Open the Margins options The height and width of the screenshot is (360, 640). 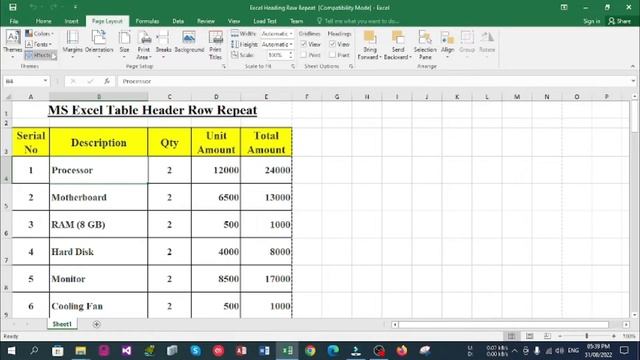pos(72,44)
